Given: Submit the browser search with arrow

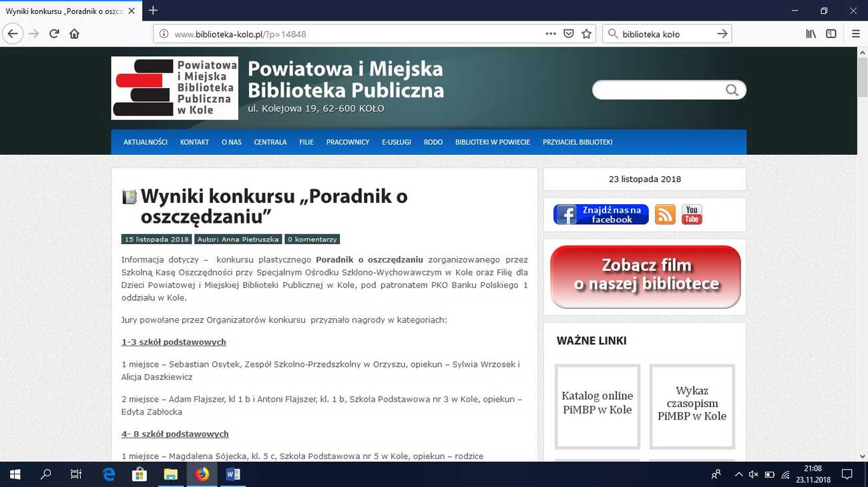Looking at the screenshot, I should (722, 33).
